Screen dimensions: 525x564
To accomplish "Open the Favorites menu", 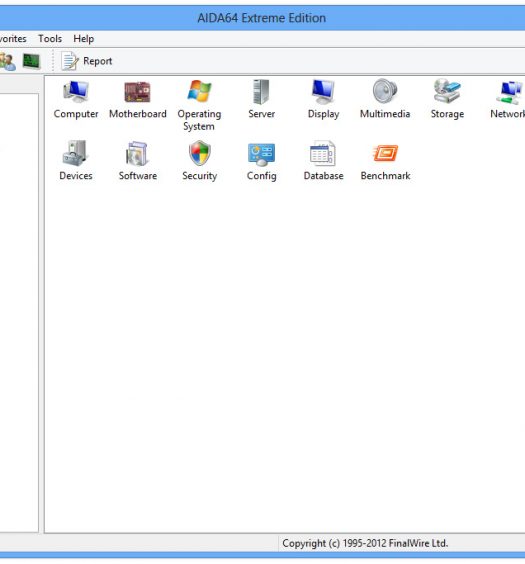I will click(x=13, y=38).
